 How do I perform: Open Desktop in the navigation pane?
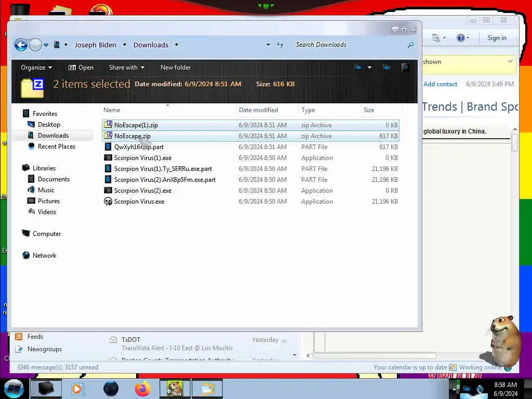click(49, 125)
